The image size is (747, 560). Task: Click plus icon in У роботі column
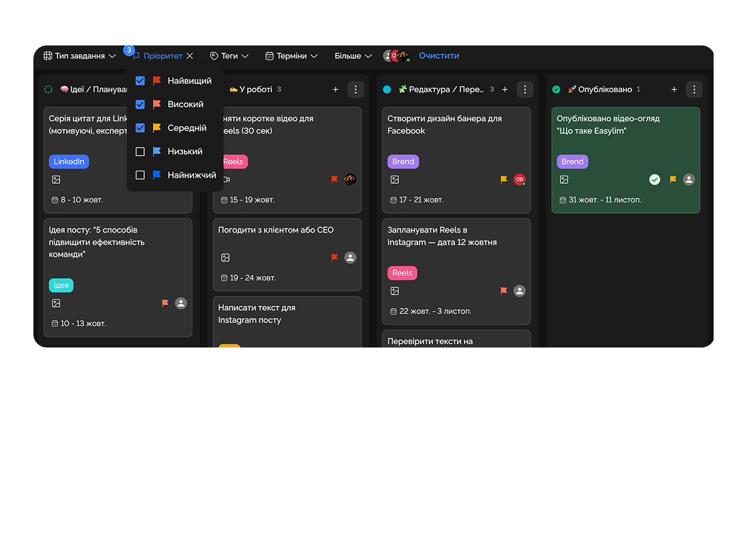click(335, 90)
